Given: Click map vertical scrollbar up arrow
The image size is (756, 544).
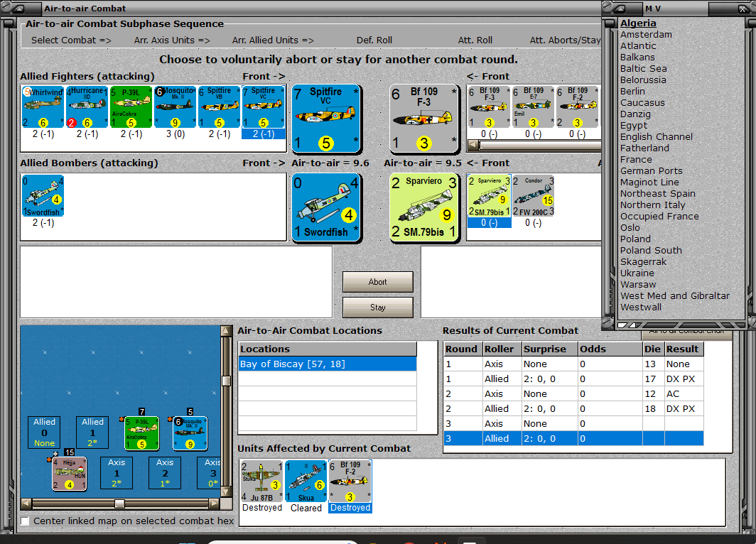Looking at the screenshot, I should click(226, 331).
